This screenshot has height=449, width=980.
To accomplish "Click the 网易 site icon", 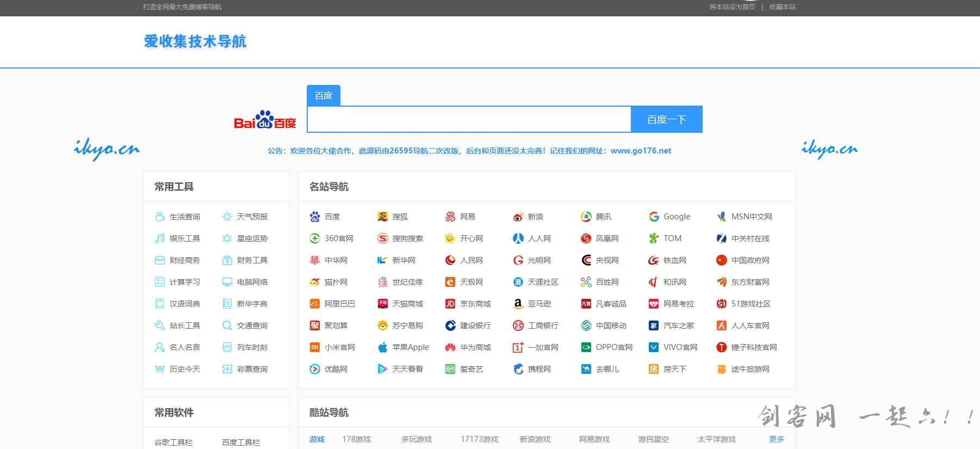I will point(450,217).
